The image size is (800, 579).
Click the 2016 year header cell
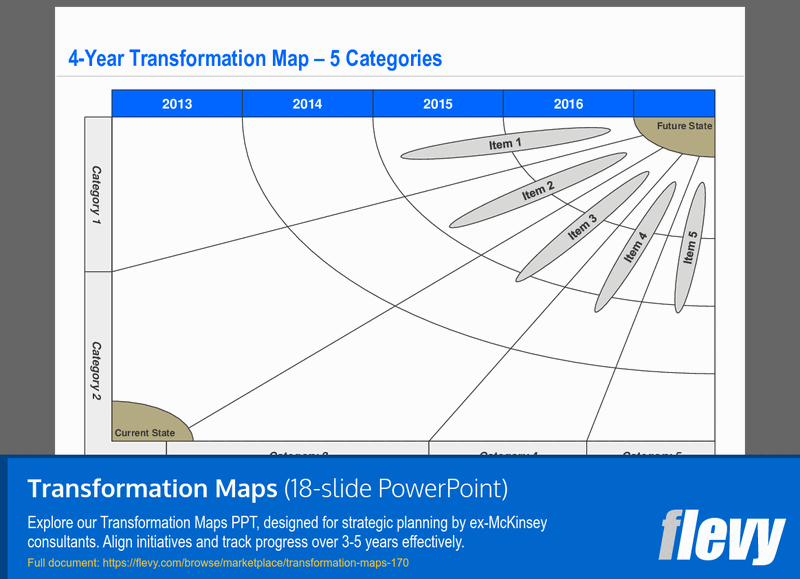568,103
